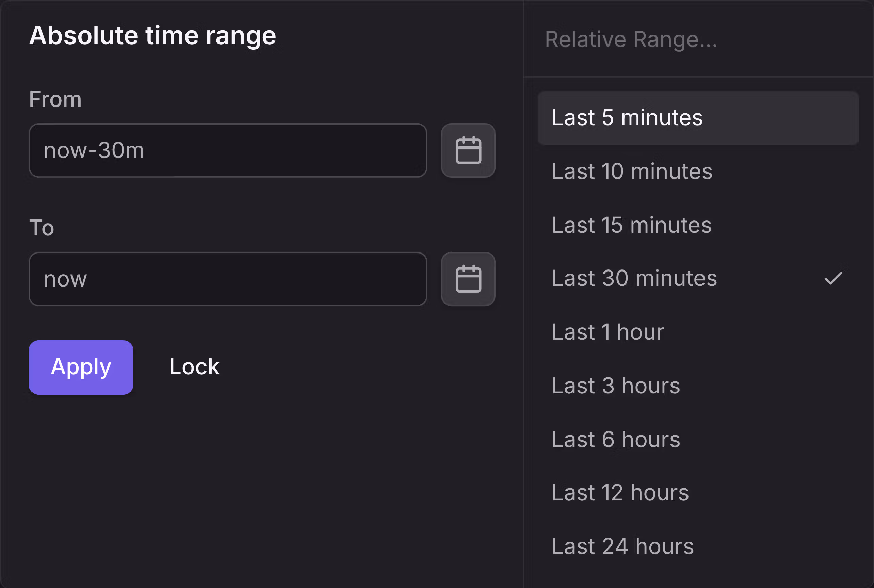874x588 pixels.
Task: Click inside the From time input
Action: click(228, 150)
